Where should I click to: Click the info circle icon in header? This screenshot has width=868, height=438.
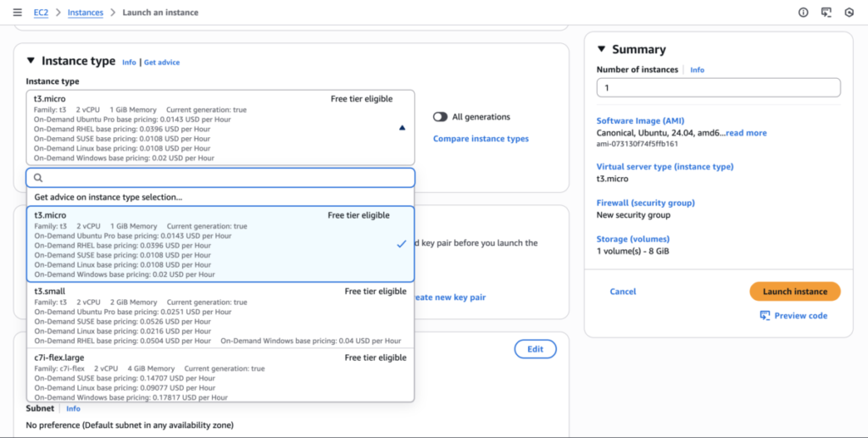point(804,13)
